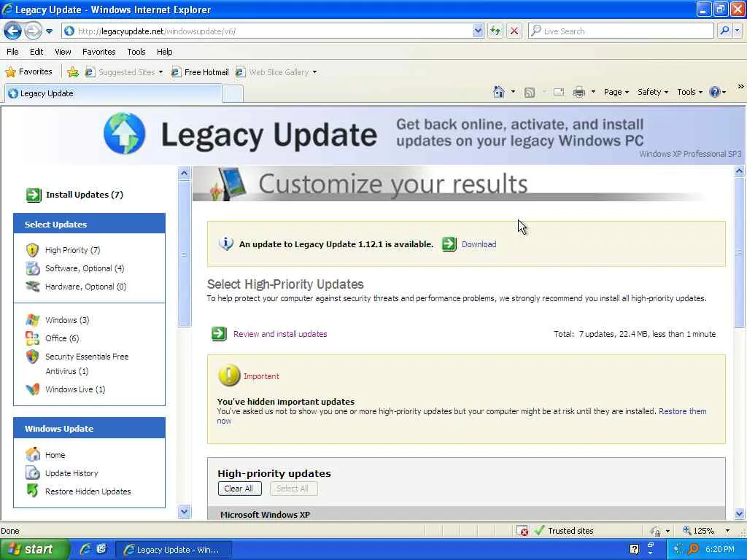This screenshot has width=747, height=560.
Task: Click Internet Explorer quick launch icon
Action: [86, 549]
